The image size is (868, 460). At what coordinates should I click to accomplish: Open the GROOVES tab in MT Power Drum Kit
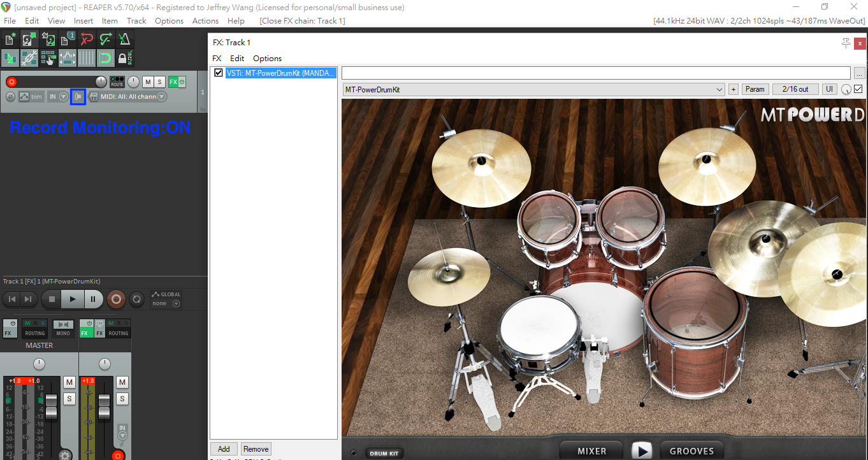pos(691,451)
